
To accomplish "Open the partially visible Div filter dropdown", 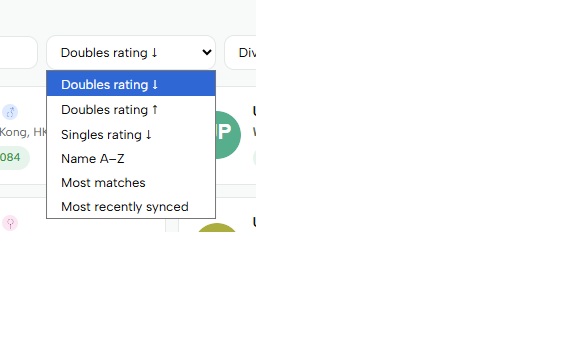I will 240,52.
